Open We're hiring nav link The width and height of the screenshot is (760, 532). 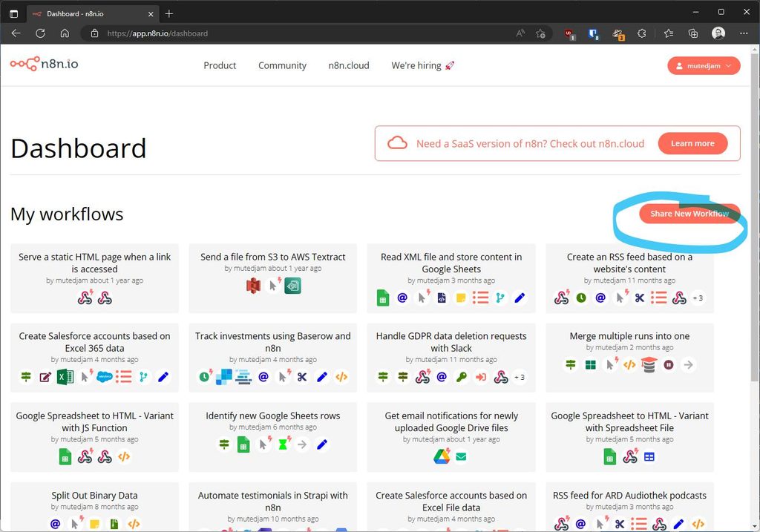pyautogui.click(x=422, y=65)
